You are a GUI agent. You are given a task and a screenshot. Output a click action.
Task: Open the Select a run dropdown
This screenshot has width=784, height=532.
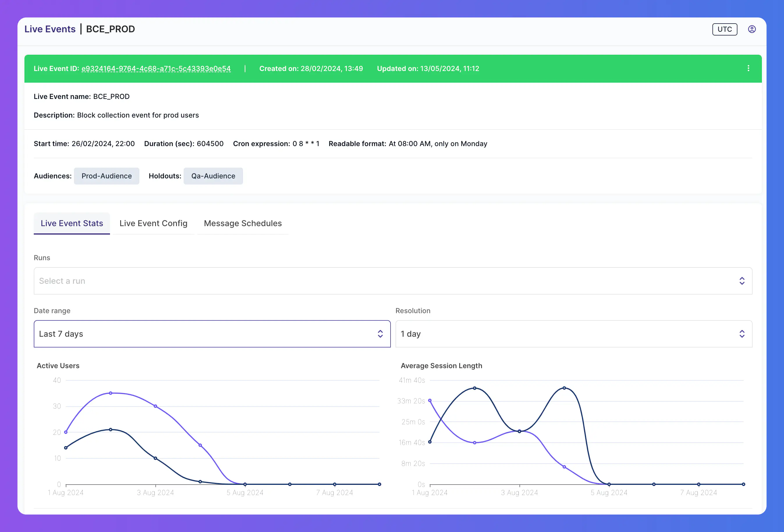[393, 281]
